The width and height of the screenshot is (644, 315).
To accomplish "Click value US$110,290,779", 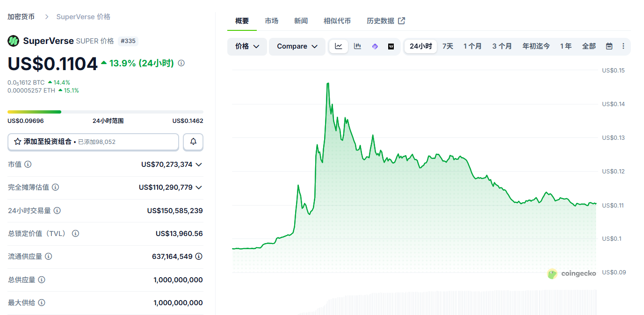I will point(166,187).
